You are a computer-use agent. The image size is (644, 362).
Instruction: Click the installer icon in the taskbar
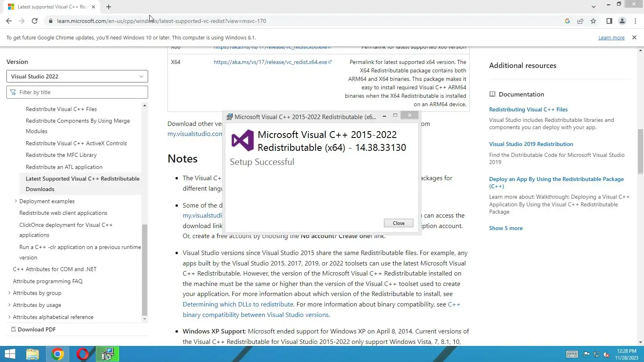(107, 354)
